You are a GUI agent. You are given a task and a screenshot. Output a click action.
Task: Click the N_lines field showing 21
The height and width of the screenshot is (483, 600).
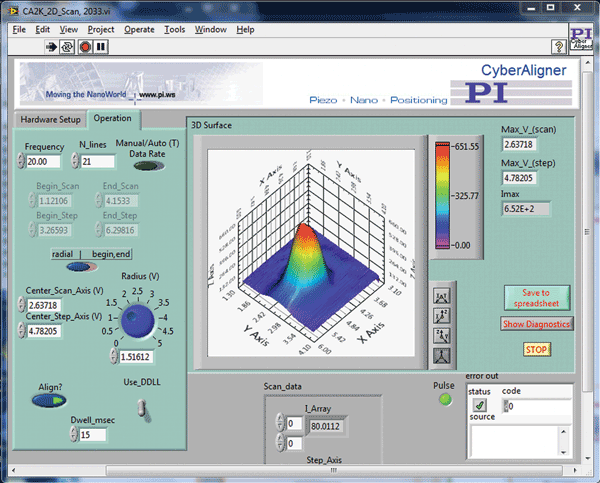pyautogui.click(x=97, y=162)
